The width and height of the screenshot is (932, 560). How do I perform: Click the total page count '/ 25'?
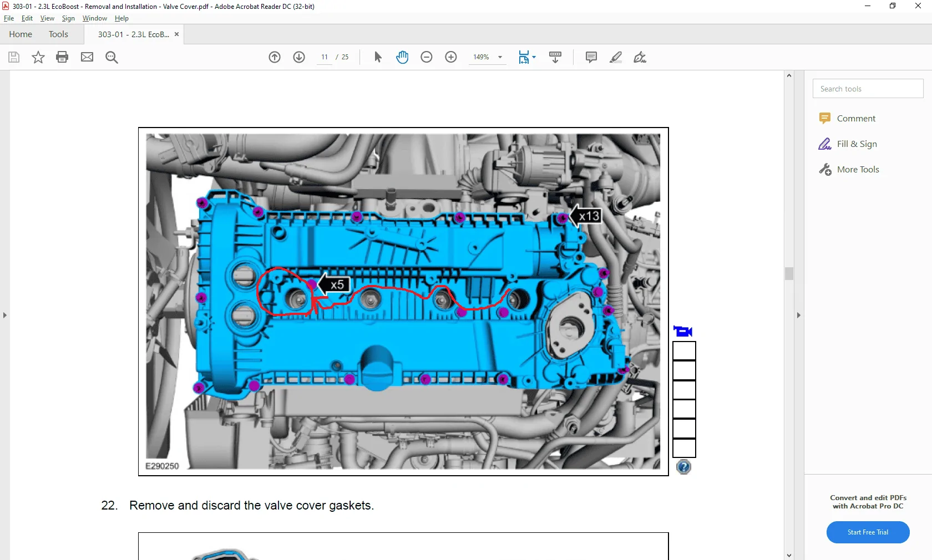pyautogui.click(x=343, y=57)
